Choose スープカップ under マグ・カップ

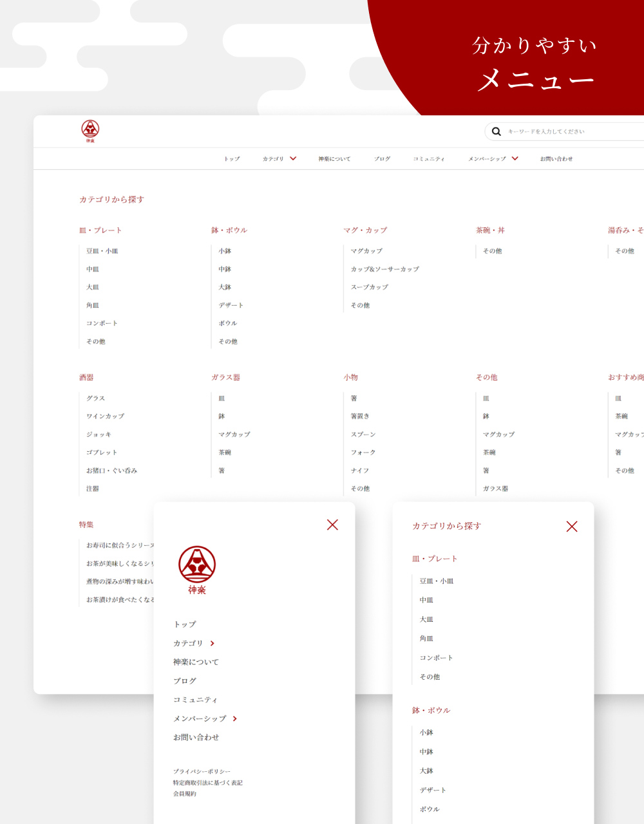coord(370,287)
